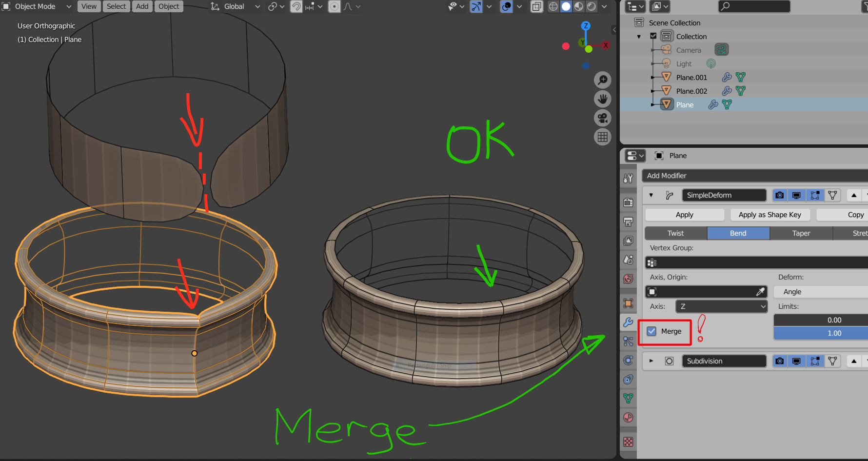This screenshot has width=868, height=461.
Task: Open Add Modifier dropdown
Action: point(755,176)
